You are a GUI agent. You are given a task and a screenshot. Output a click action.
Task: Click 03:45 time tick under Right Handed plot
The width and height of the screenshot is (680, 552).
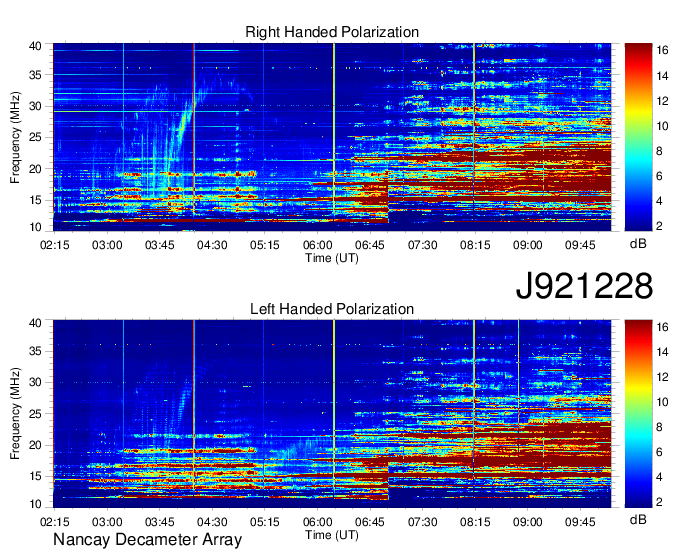[x=160, y=245]
